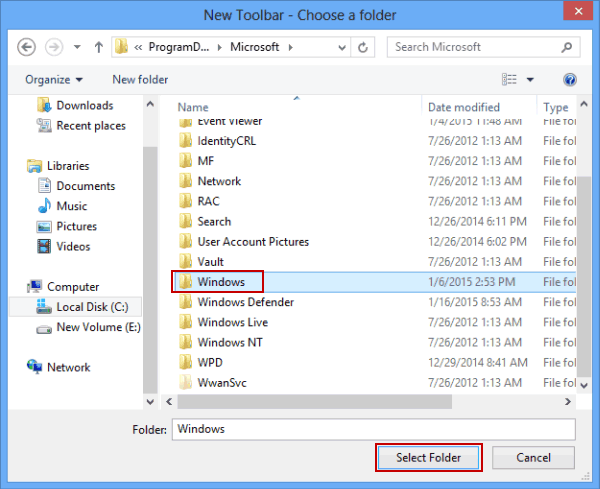Sort by Type column header
The width and height of the screenshot is (600, 489).
pos(556,107)
